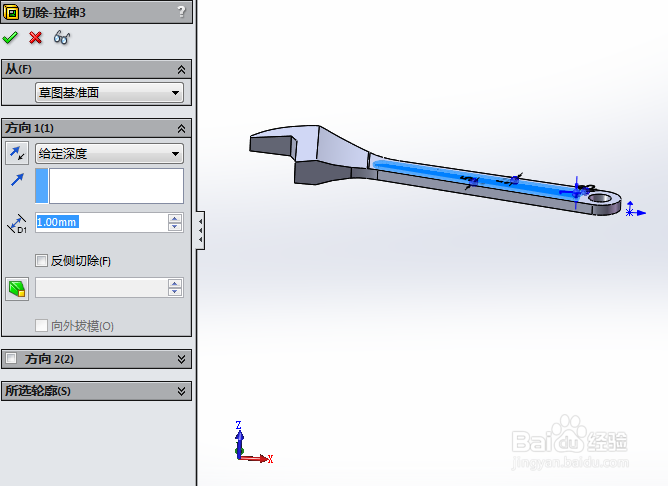Enable 反侧切除(F) checkbox
The width and height of the screenshot is (668, 486).
click(x=41, y=261)
